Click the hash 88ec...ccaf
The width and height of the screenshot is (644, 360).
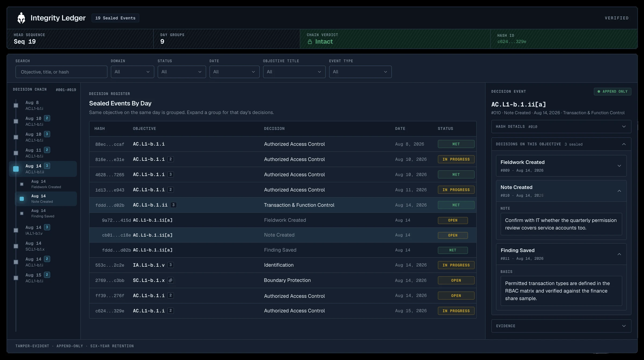(x=110, y=144)
